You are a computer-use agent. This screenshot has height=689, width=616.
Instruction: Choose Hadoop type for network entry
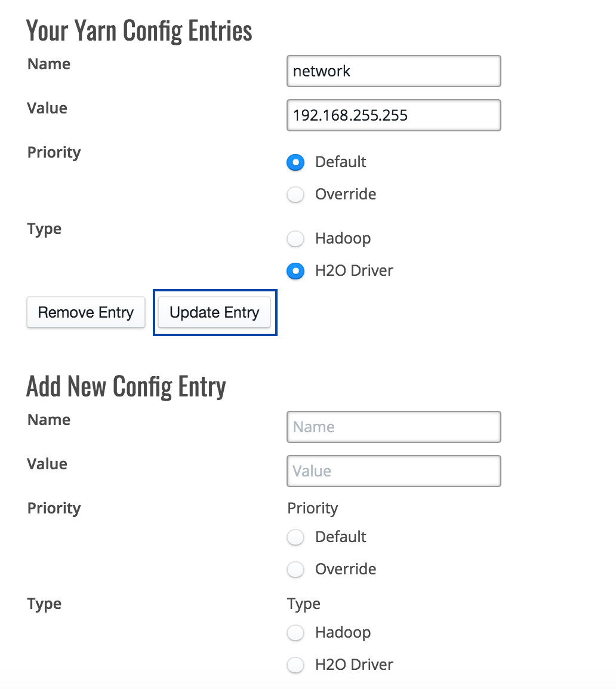(x=295, y=239)
